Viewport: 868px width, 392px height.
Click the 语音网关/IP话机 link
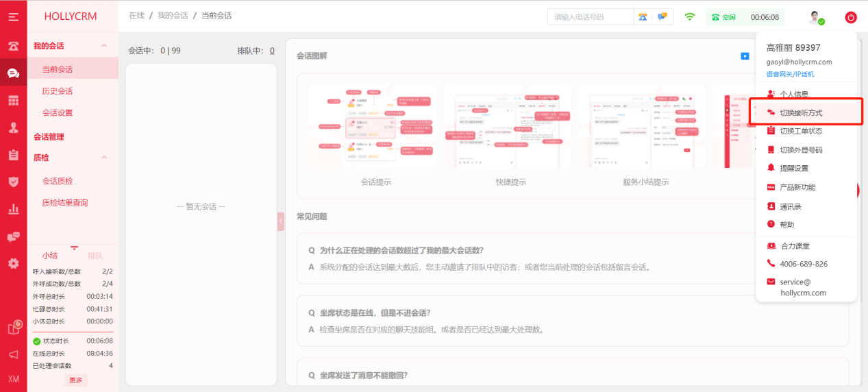click(790, 74)
